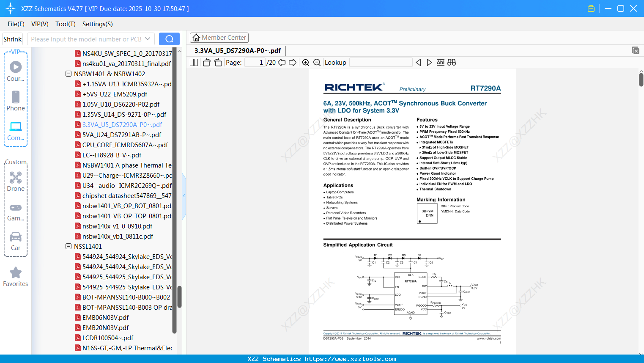Open Favorites star in sidebar

(x=16, y=272)
